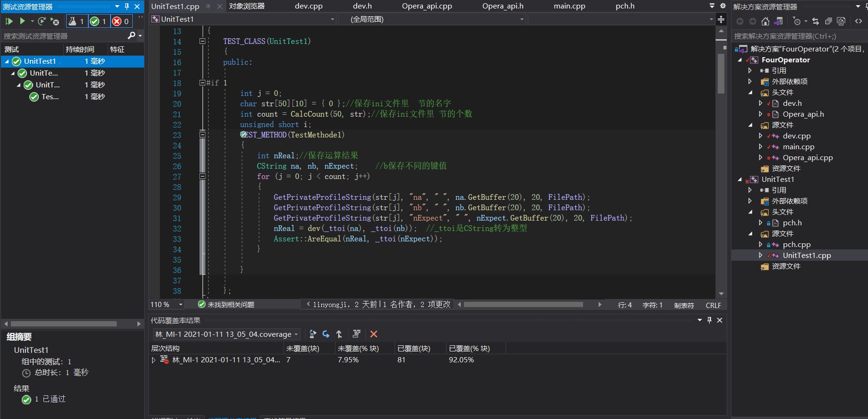Collapse the TEST_METHOD block at line 23
Screen dimensions: 868x419
pyautogui.click(x=202, y=135)
